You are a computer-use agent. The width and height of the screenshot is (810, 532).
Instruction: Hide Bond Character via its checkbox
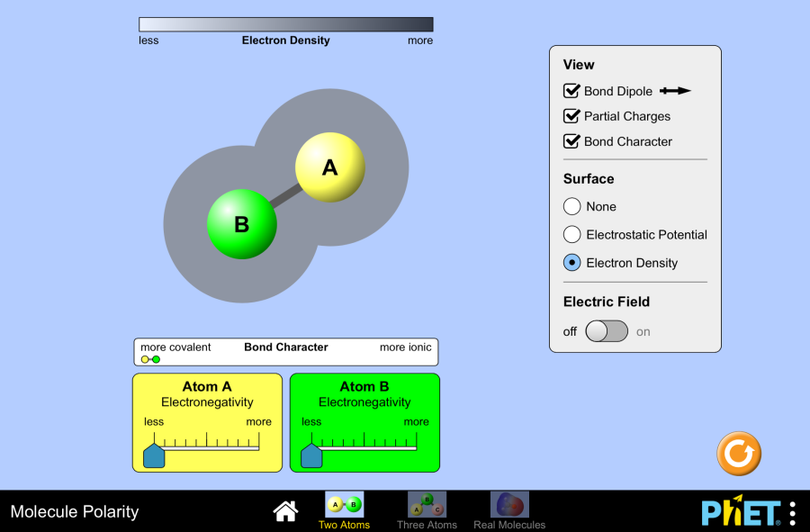click(x=571, y=141)
